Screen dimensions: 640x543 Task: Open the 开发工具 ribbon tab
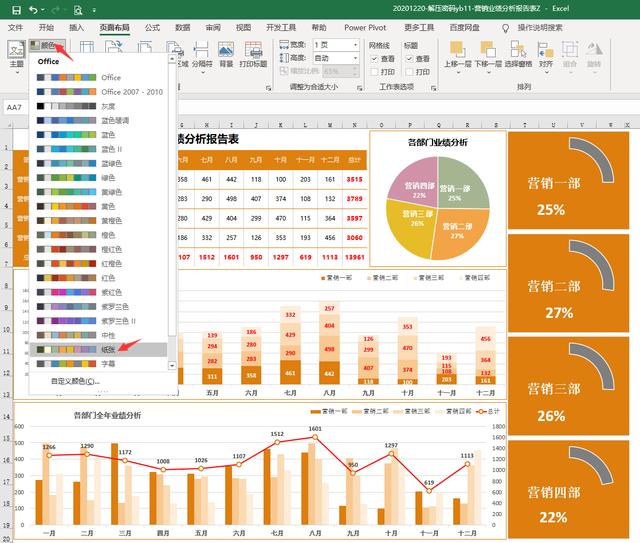281,28
